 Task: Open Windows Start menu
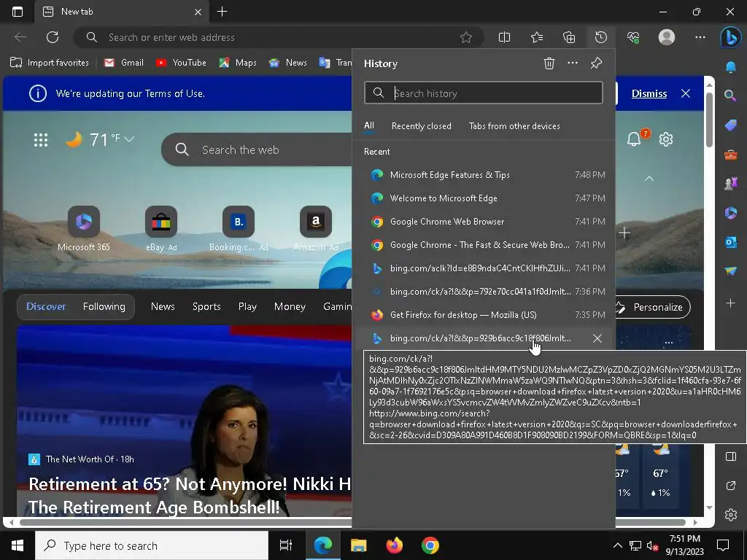point(18,545)
